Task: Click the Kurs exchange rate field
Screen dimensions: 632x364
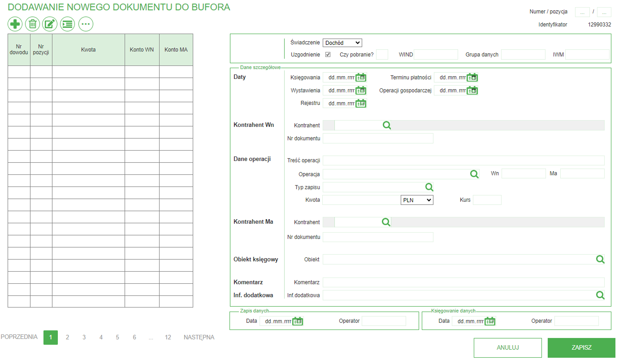Action: 487,200
